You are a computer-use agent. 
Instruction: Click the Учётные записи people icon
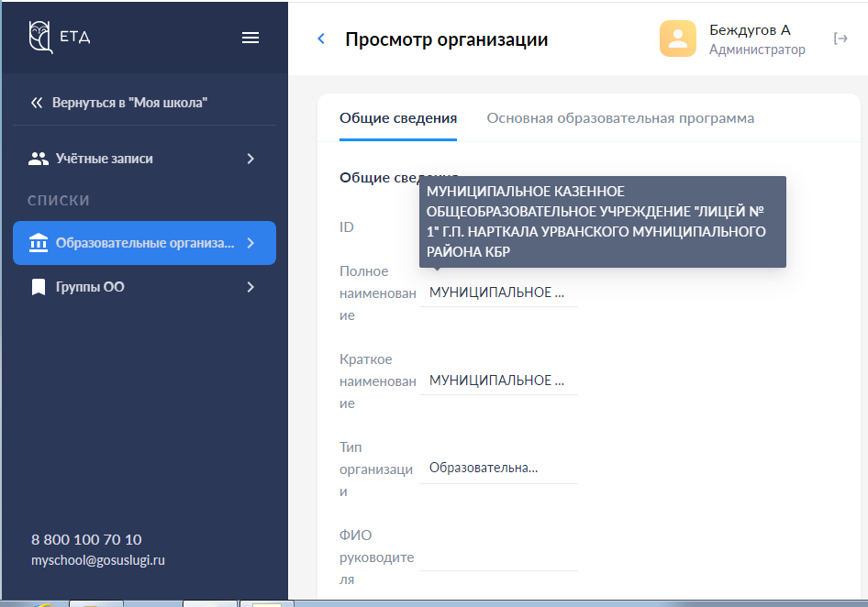click(39, 159)
